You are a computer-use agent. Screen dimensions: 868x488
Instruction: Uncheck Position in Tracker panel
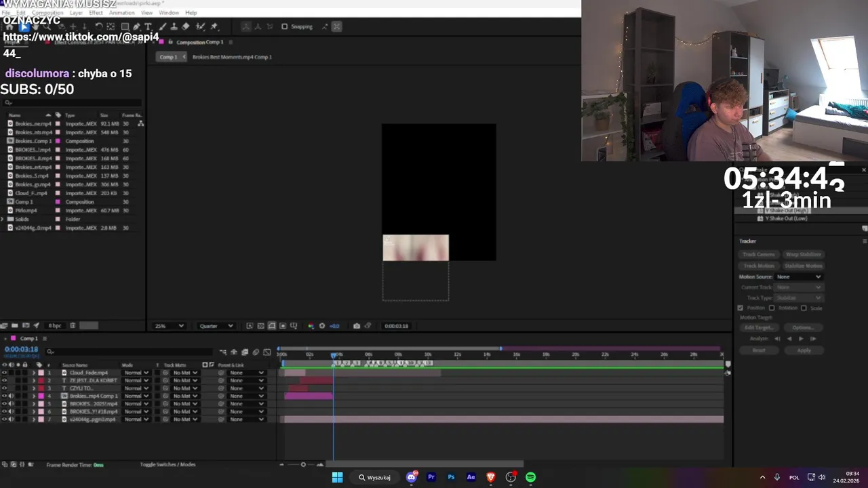coord(741,308)
